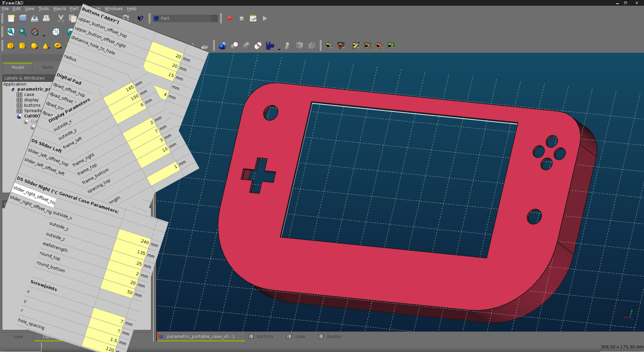Open the macro editor notepad icon
This screenshot has width=644, height=352.
(x=253, y=18)
